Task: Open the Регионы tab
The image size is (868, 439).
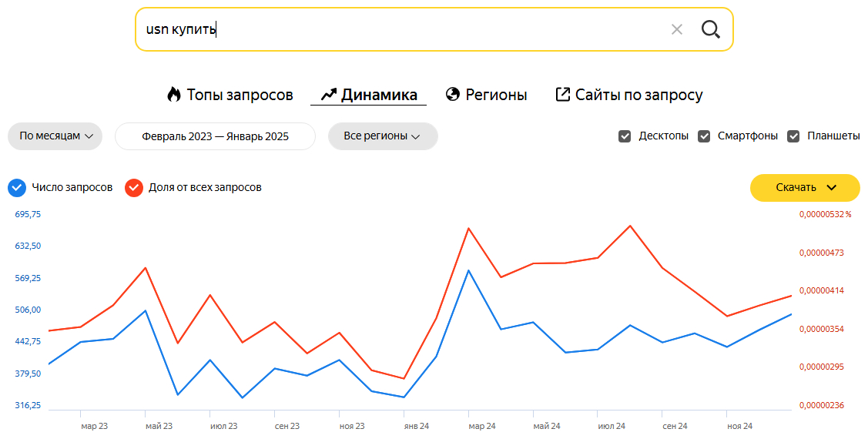Action: (496, 95)
